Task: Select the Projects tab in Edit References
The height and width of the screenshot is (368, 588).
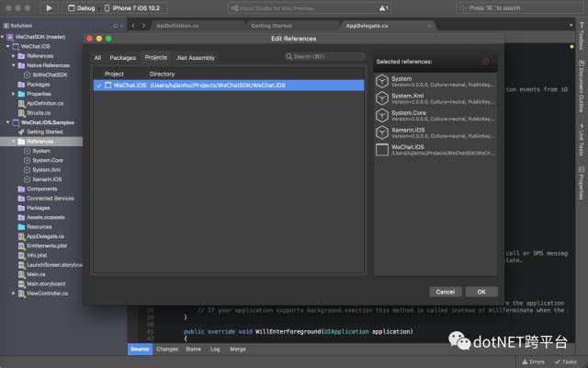Action: [x=155, y=57]
